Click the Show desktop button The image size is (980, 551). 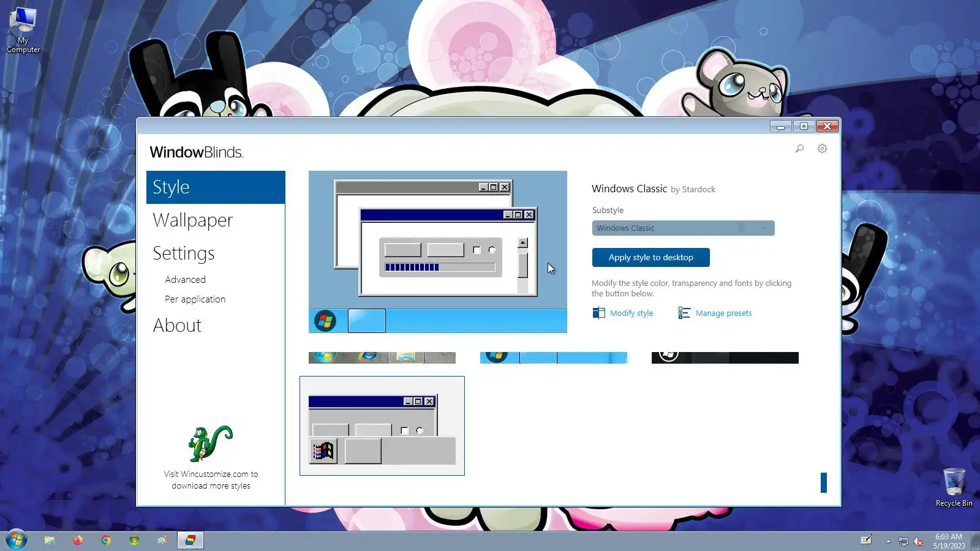pos(976,541)
